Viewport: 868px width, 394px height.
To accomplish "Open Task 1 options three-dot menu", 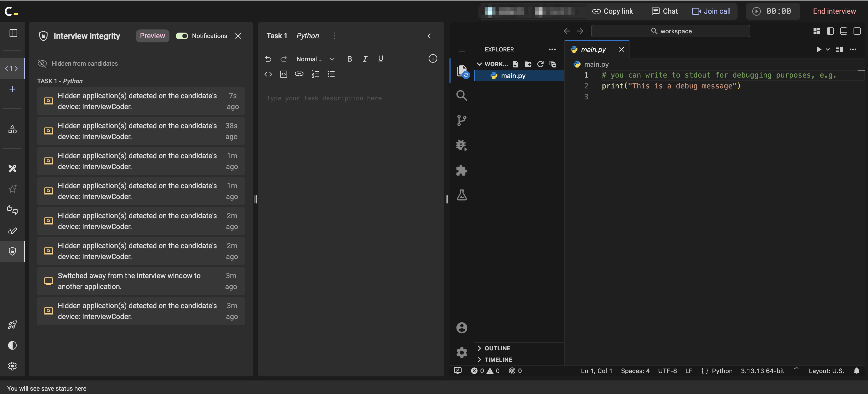I will [x=334, y=36].
